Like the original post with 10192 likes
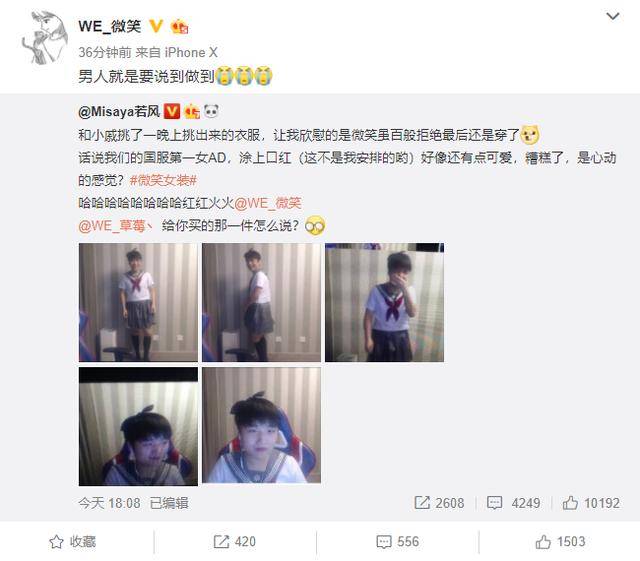This screenshot has height=561, width=640. (591, 503)
